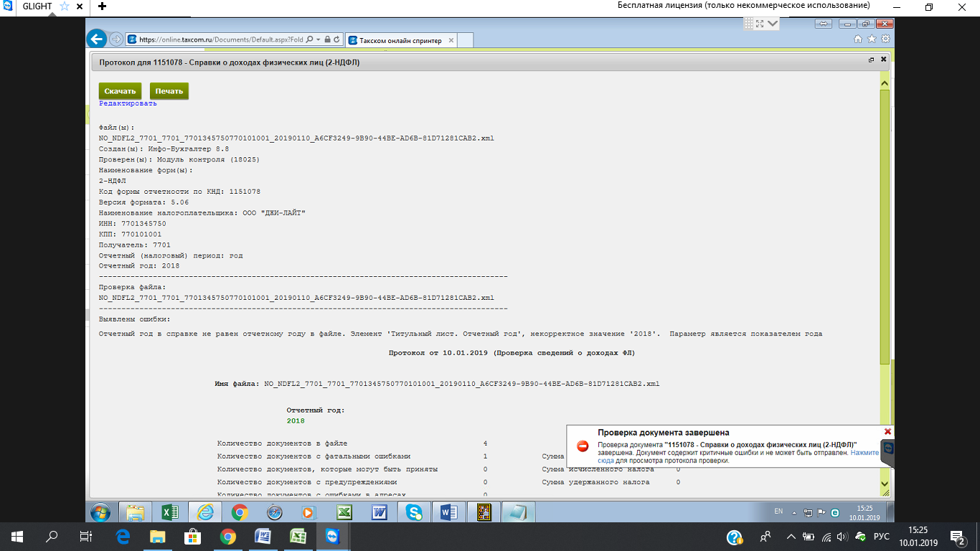980x551 pixels.
Task: Open the browser home page icon
Action: point(858,39)
